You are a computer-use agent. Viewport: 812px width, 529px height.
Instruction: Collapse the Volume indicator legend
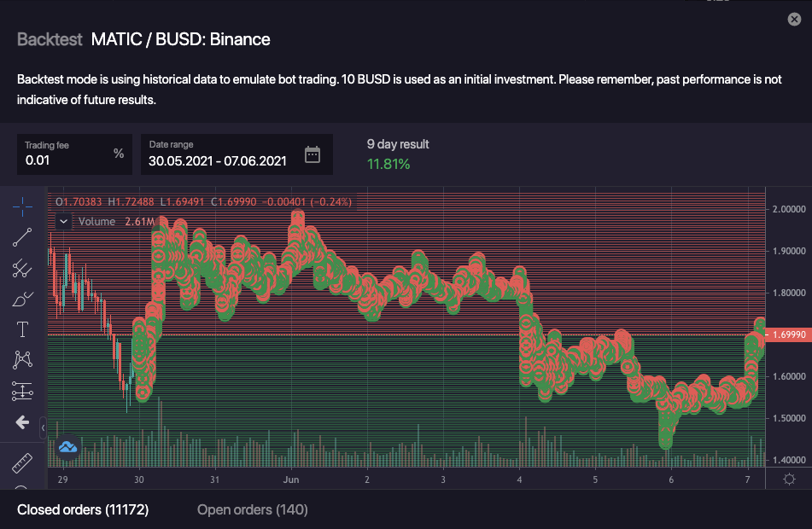[x=63, y=222]
